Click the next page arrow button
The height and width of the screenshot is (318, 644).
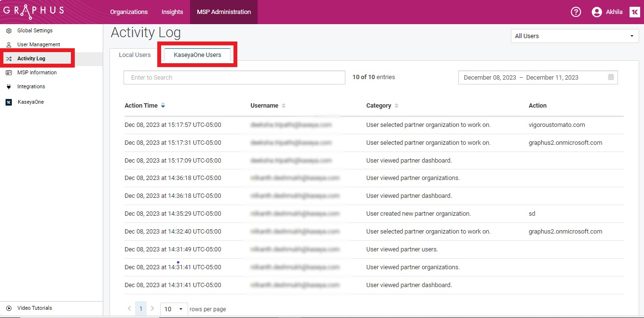coord(152,308)
